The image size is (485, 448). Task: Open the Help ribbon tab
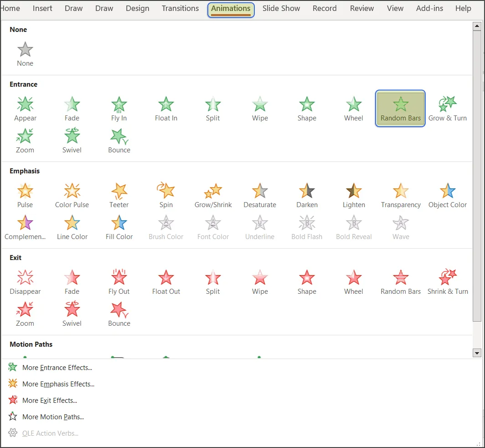(x=463, y=8)
